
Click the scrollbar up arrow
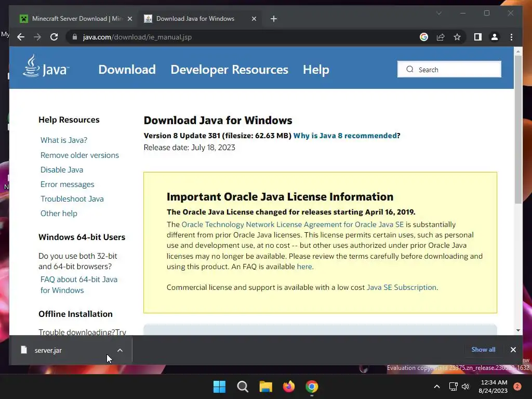[x=518, y=51]
